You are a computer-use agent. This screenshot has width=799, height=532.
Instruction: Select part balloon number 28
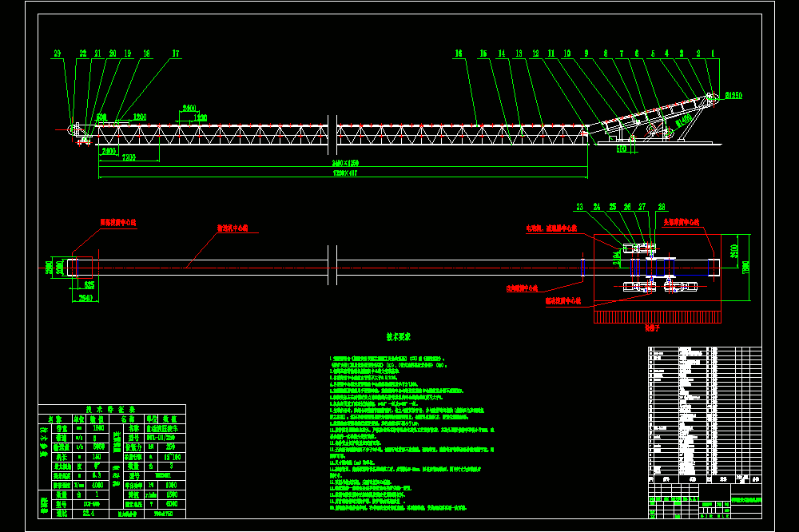(662, 207)
